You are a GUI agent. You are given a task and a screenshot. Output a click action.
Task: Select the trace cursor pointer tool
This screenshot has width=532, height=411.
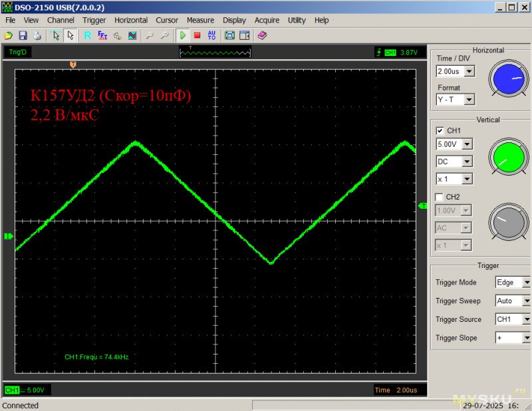tap(56, 35)
